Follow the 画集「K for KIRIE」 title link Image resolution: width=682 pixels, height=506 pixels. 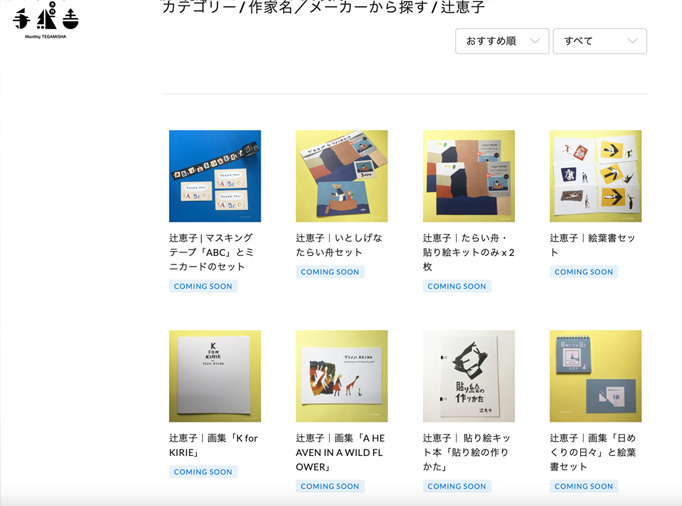214,445
